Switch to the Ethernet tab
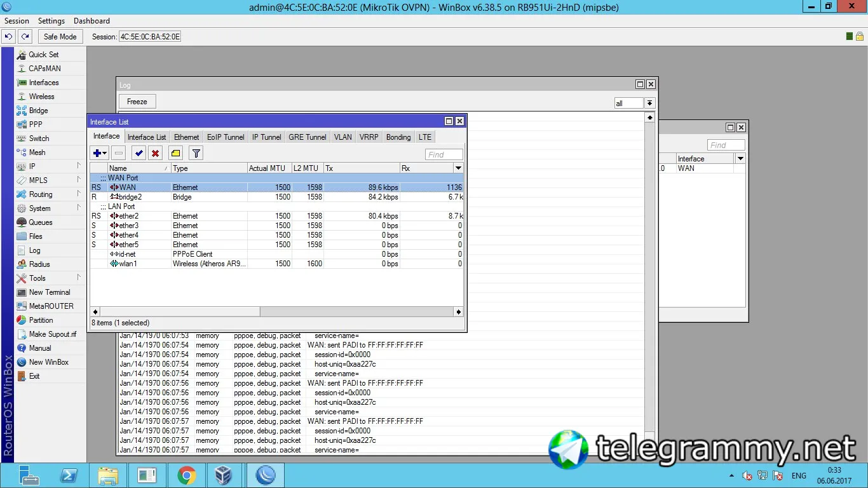This screenshot has height=488, width=868. tap(186, 137)
